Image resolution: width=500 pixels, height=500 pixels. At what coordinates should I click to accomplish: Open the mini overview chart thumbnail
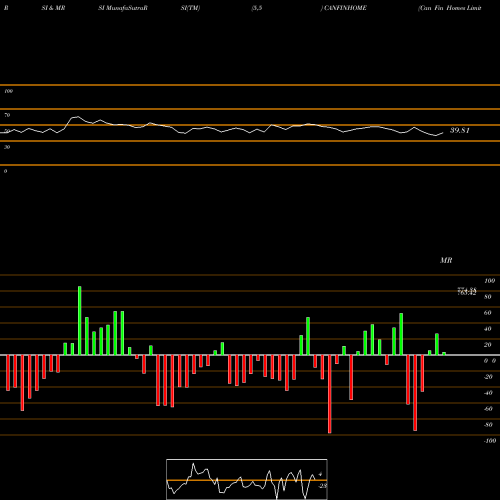pos(247,479)
